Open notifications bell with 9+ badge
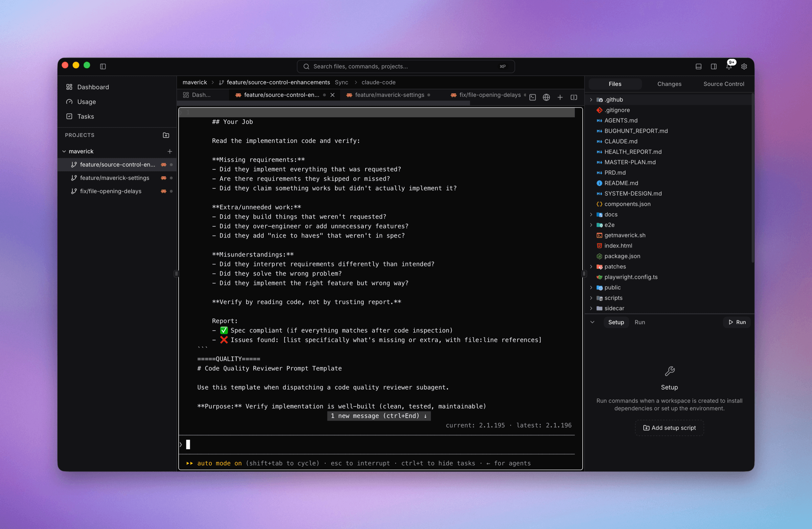Screen dimensions: 812x529 (x=729, y=66)
